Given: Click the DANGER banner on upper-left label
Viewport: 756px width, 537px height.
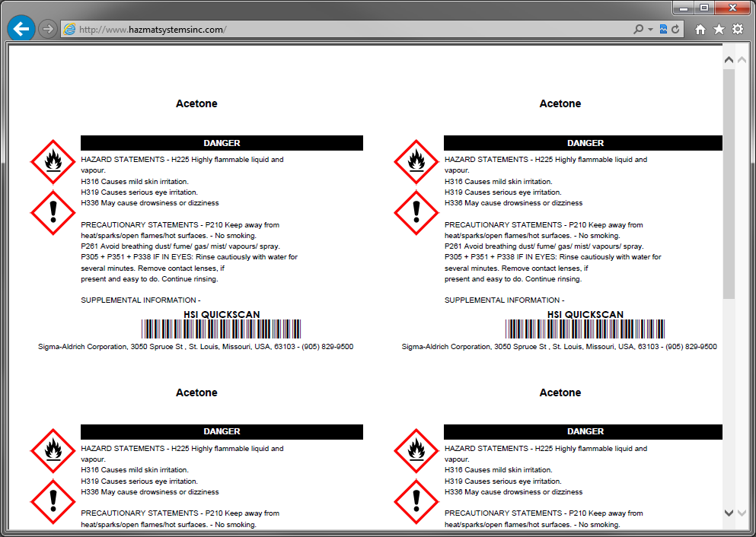Looking at the screenshot, I should point(222,143).
